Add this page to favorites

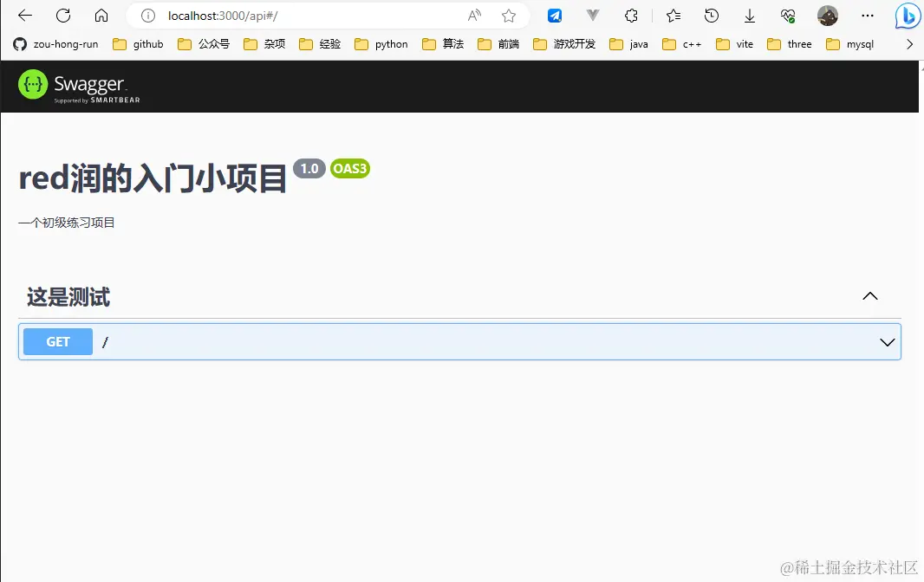[x=509, y=16]
